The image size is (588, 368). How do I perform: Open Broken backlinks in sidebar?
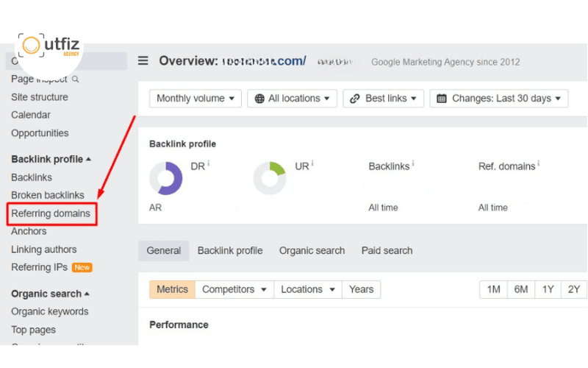click(48, 195)
